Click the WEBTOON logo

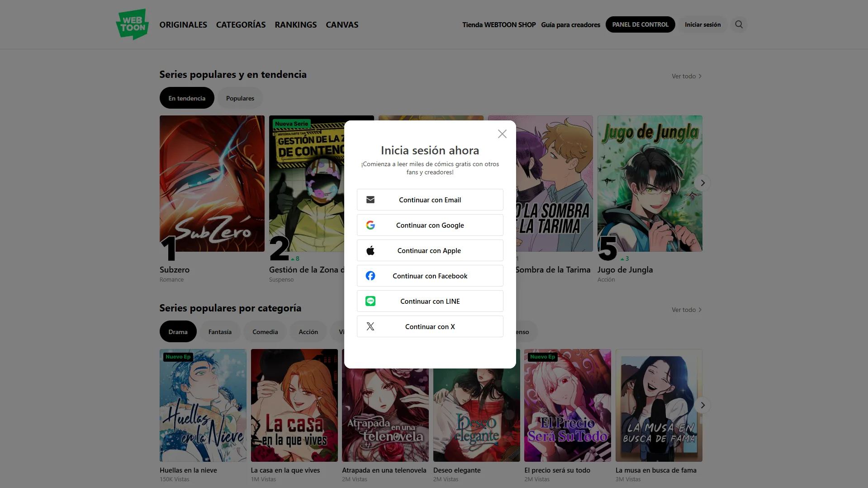click(x=132, y=24)
